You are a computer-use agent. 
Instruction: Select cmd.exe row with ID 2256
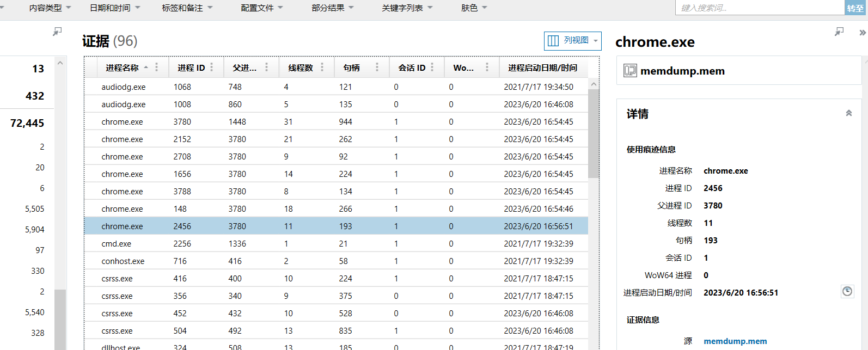pos(336,243)
